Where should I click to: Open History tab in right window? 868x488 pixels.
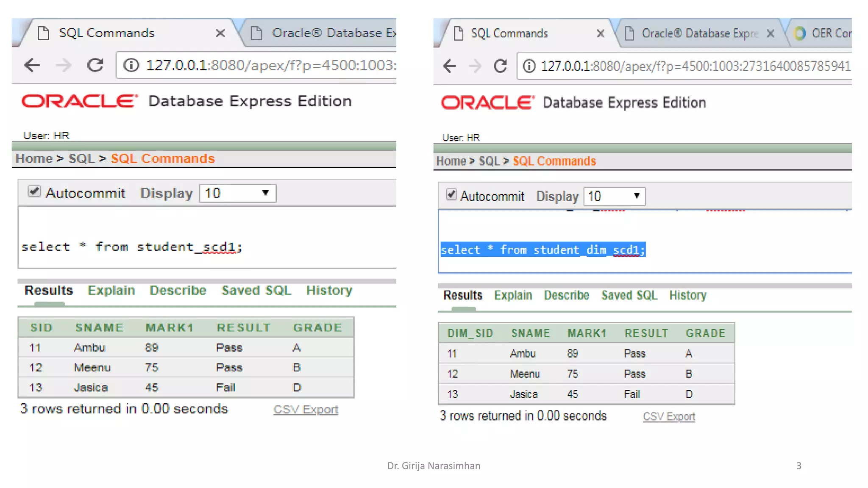click(687, 295)
